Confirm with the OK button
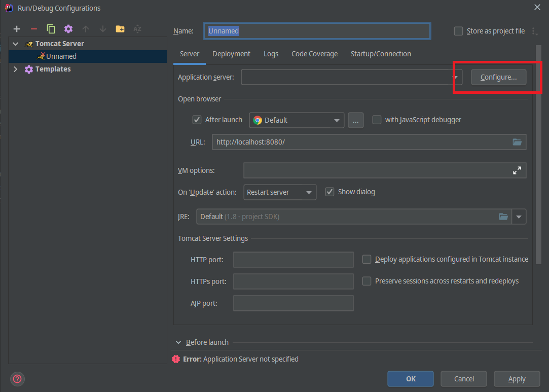The width and height of the screenshot is (549, 392). coord(410,379)
